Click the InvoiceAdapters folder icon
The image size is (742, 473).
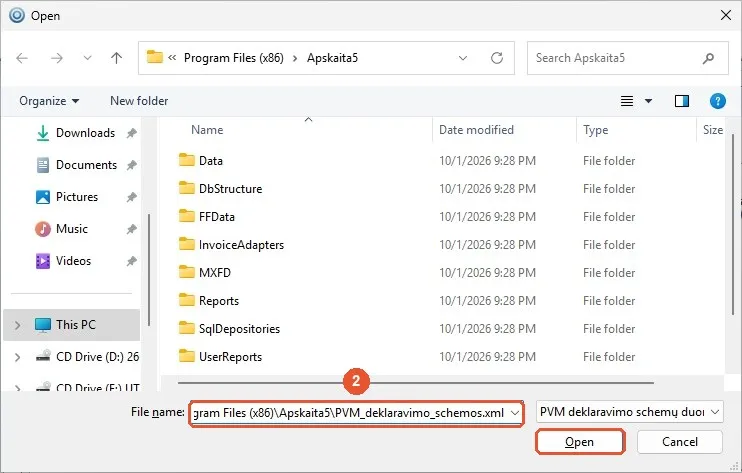click(186, 244)
